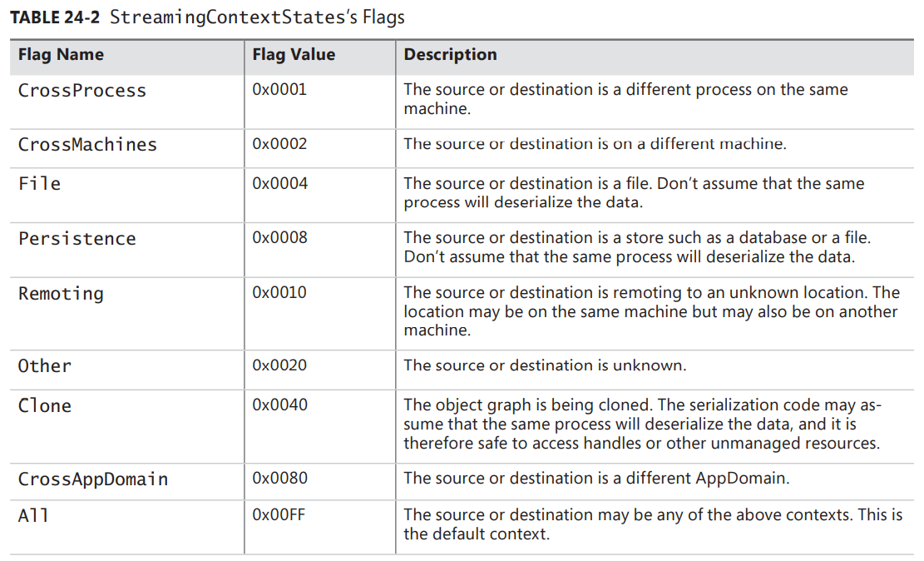Click the Flag Name column header

[x=61, y=55]
